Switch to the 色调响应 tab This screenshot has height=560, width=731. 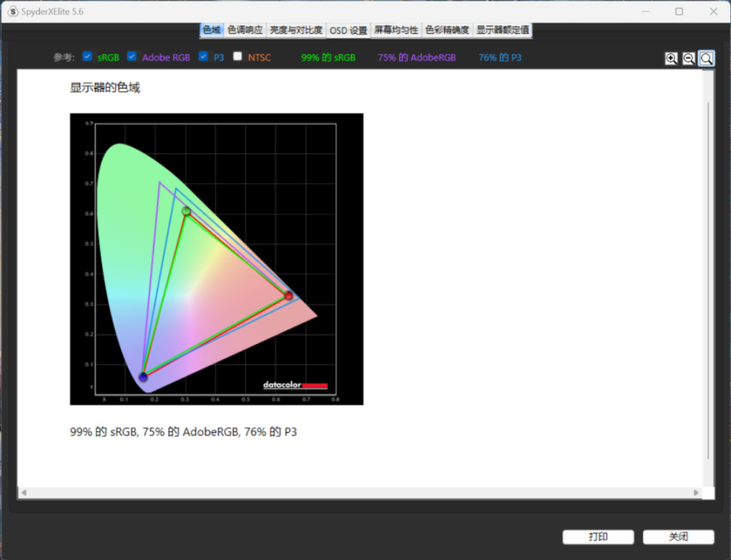coord(245,30)
